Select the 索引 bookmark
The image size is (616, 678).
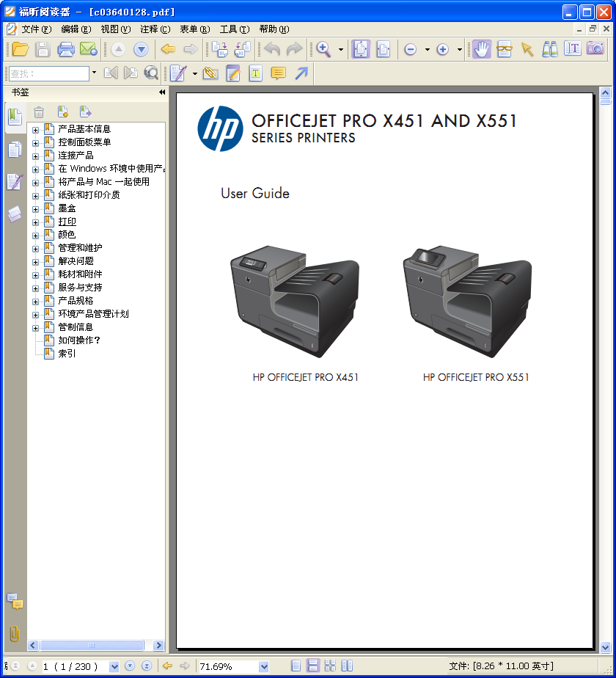(x=67, y=353)
